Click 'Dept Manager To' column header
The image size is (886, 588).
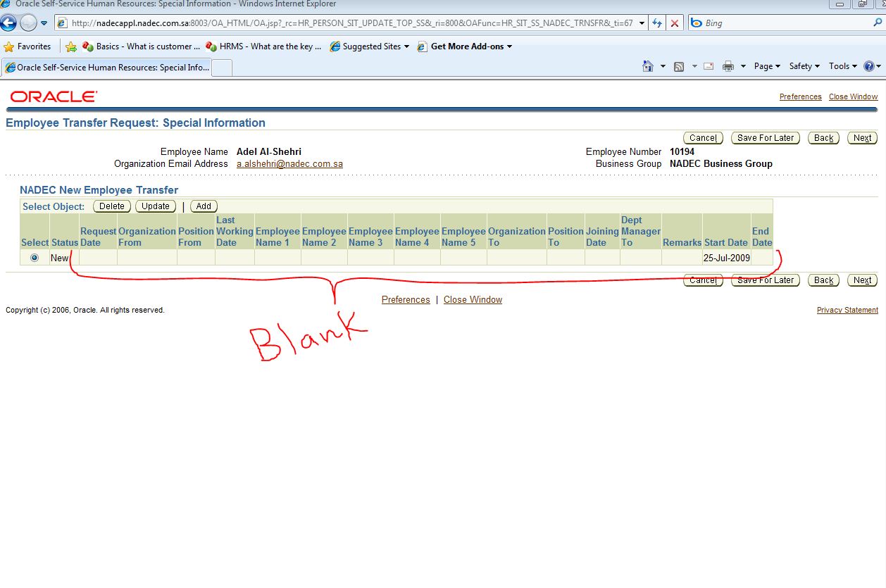[641, 231]
